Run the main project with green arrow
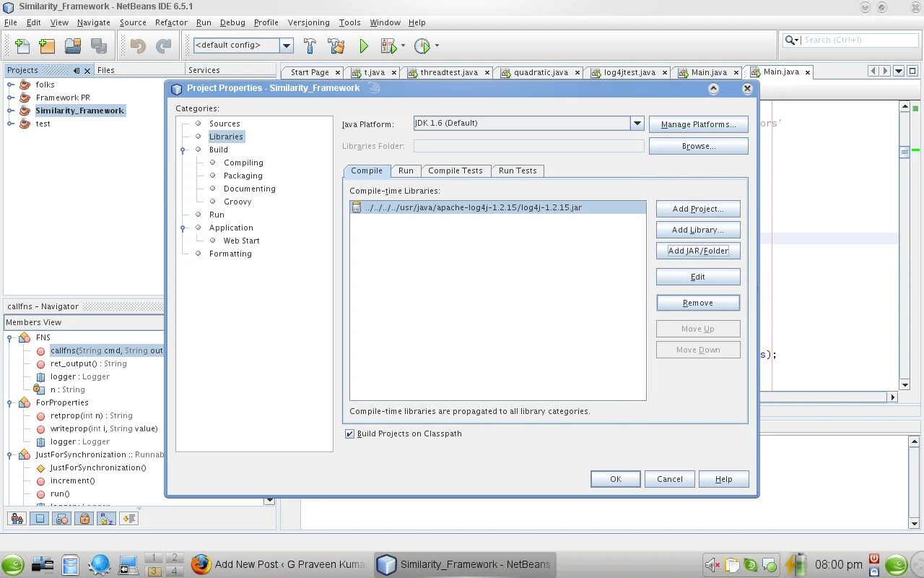 point(363,46)
